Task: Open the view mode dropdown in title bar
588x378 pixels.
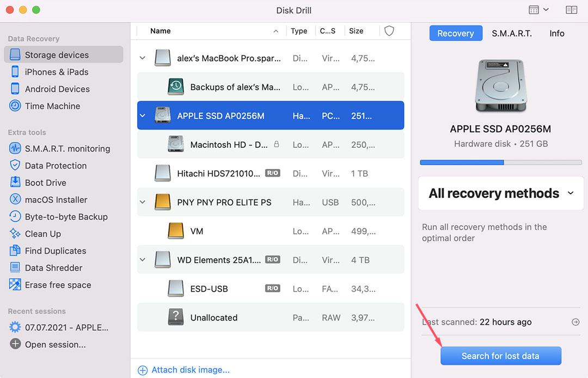Action: point(538,10)
